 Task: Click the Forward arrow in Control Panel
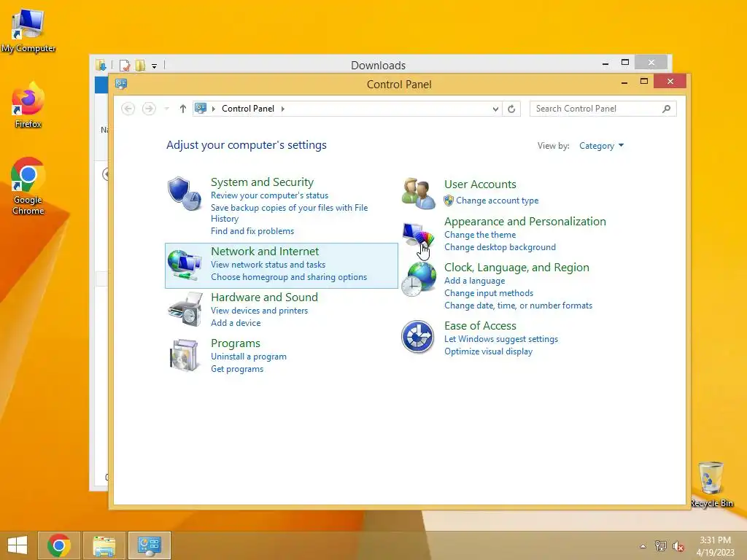tap(149, 109)
